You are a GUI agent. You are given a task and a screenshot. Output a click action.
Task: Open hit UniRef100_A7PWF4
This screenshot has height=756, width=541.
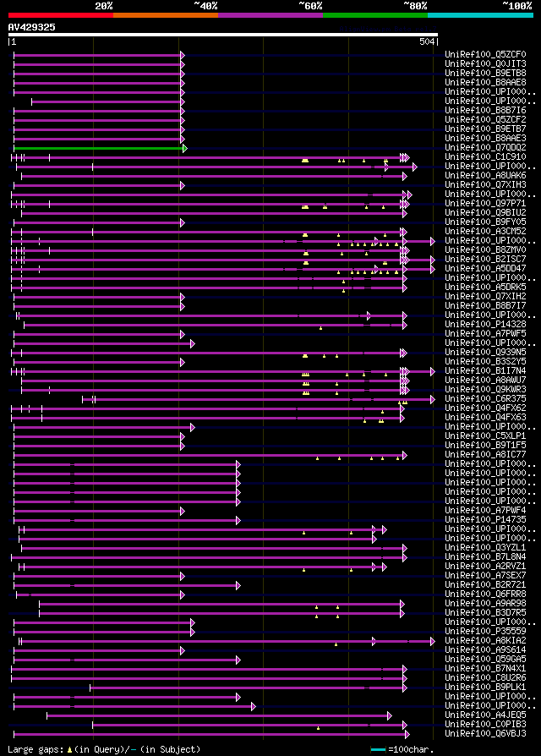coord(485,510)
